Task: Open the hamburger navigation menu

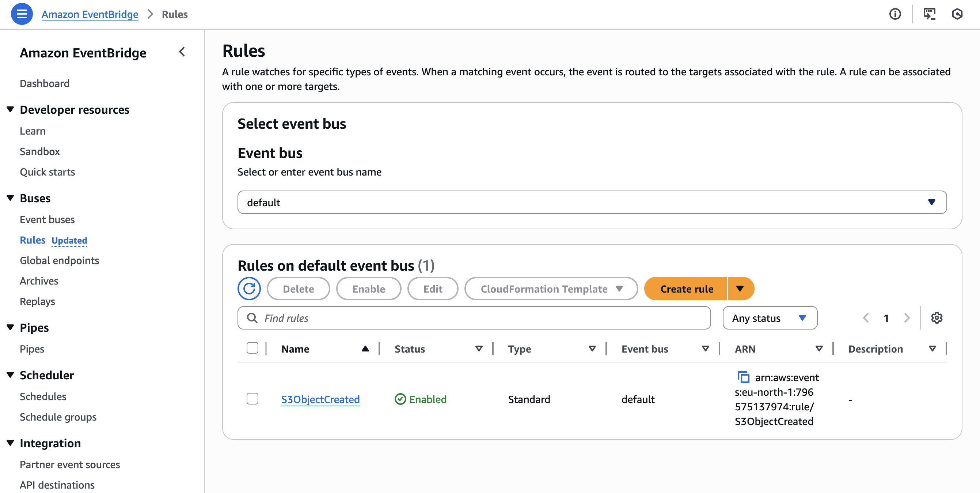Action: point(22,14)
